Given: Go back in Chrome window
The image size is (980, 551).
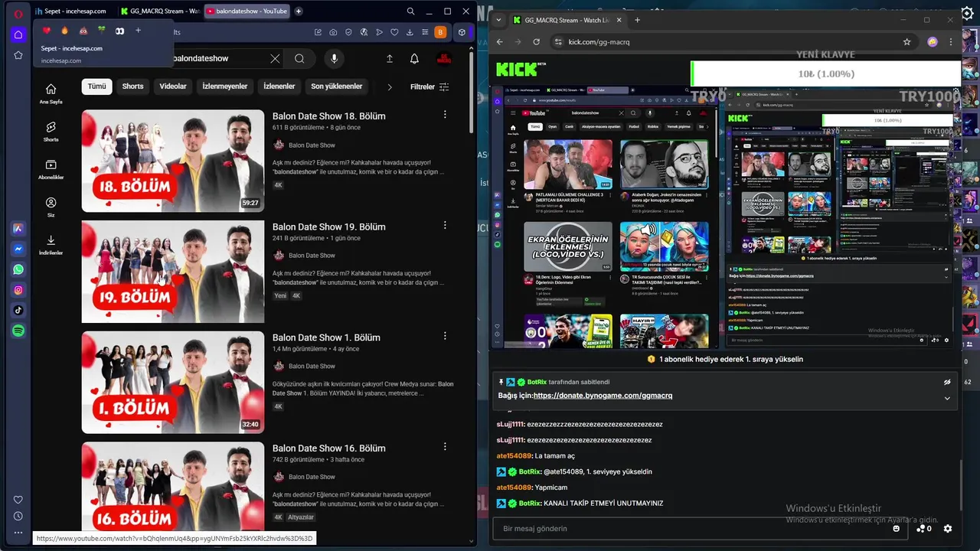Looking at the screenshot, I should [x=500, y=42].
